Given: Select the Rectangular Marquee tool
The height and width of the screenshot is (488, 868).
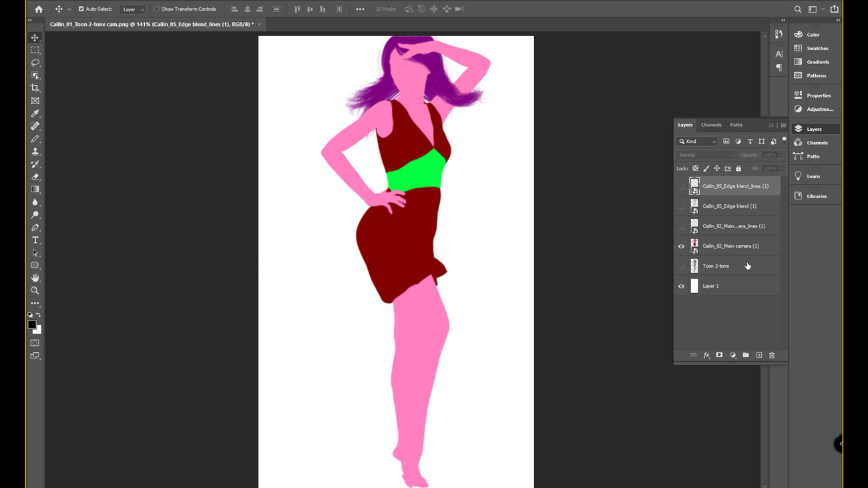Looking at the screenshot, I should 35,50.
